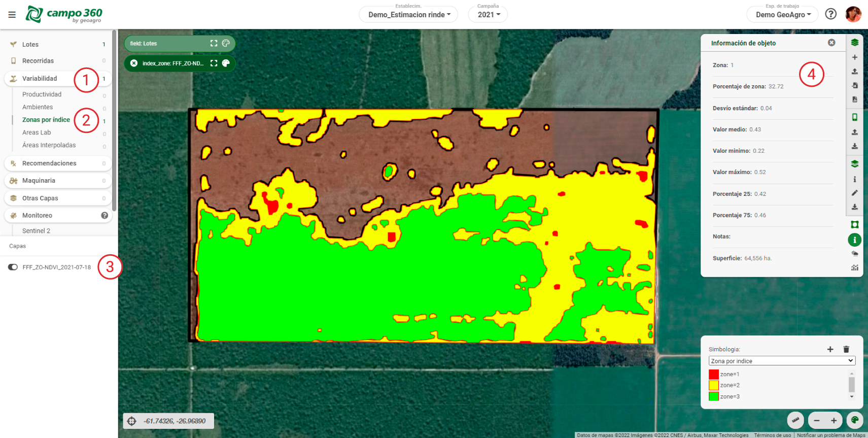Click the yellow zone=2 color swatch
Image resolution: width=868 pixels, height=438 pixels.
(x=714, y=385)
